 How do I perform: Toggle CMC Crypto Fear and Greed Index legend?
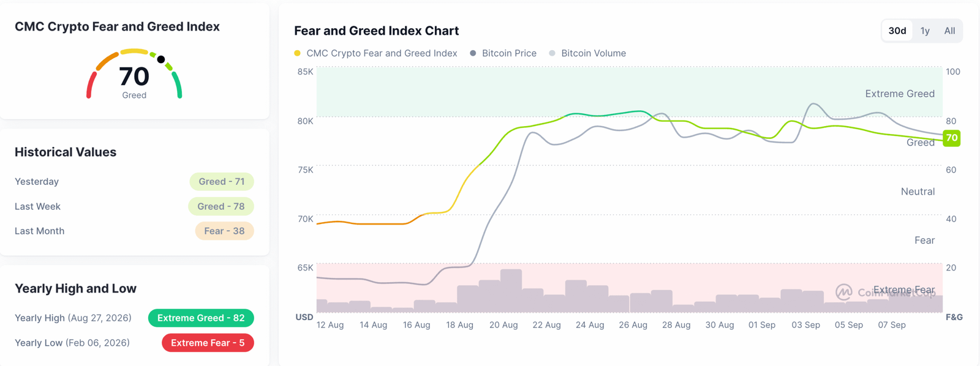[375, 53]
